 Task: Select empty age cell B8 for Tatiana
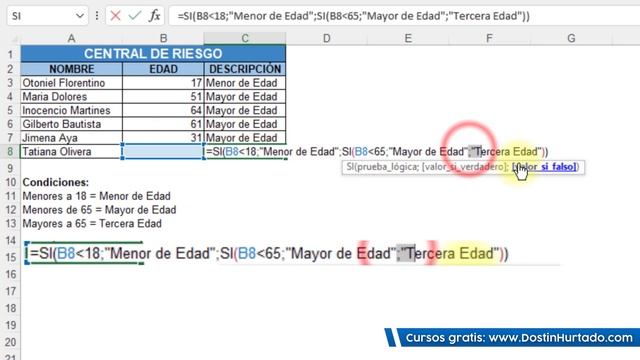point(163,151)
